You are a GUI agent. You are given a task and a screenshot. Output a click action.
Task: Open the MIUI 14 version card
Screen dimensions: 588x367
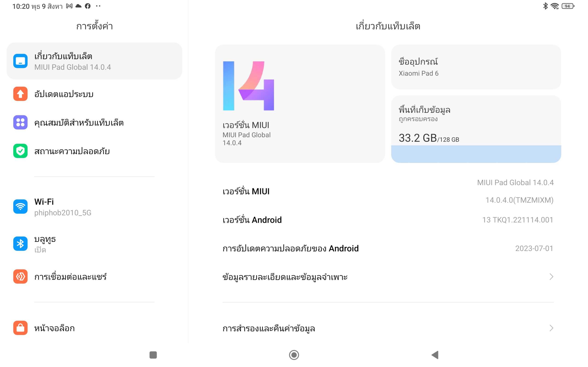(300, 104)
